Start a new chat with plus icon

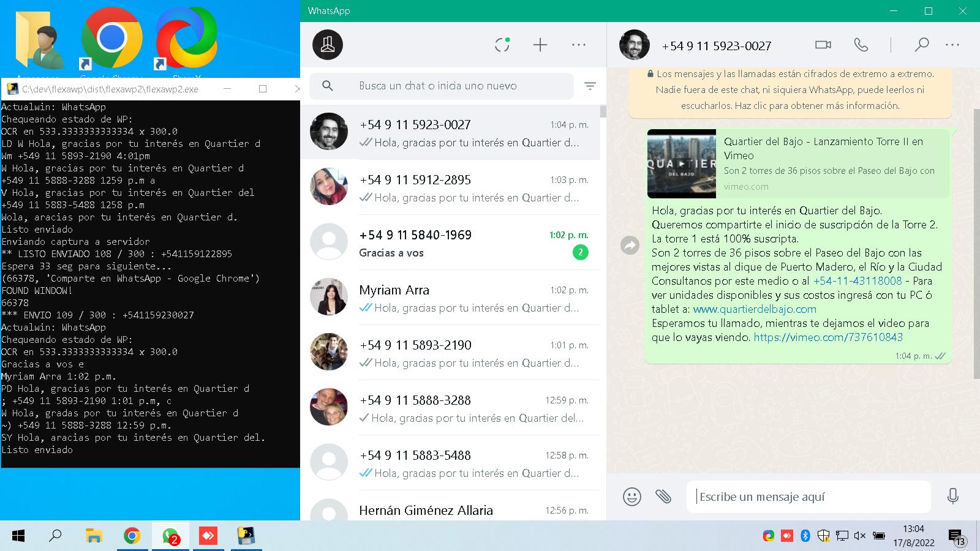coord(540,45)
